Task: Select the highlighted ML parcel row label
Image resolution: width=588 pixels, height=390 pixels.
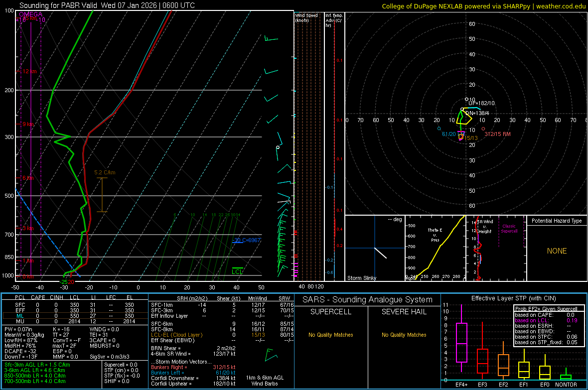Action: click(20, 316)
